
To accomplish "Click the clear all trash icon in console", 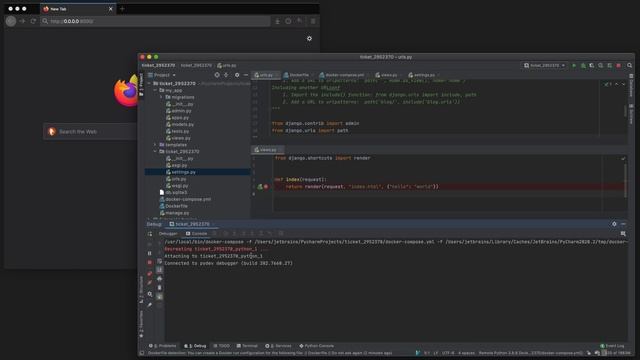I will pyautogui.click(x=159, y=288).
